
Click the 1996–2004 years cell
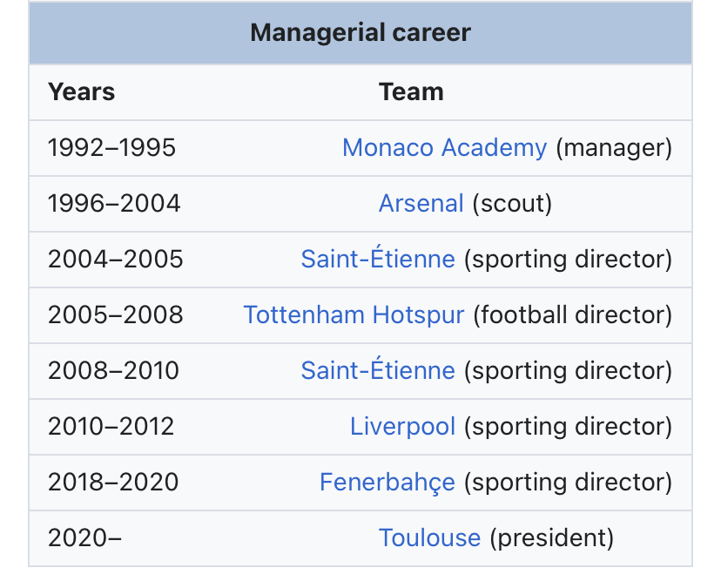tap(114, 203)
